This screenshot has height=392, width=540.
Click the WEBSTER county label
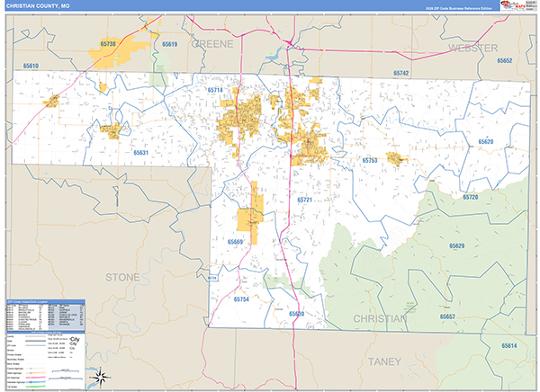coord(472,46)
